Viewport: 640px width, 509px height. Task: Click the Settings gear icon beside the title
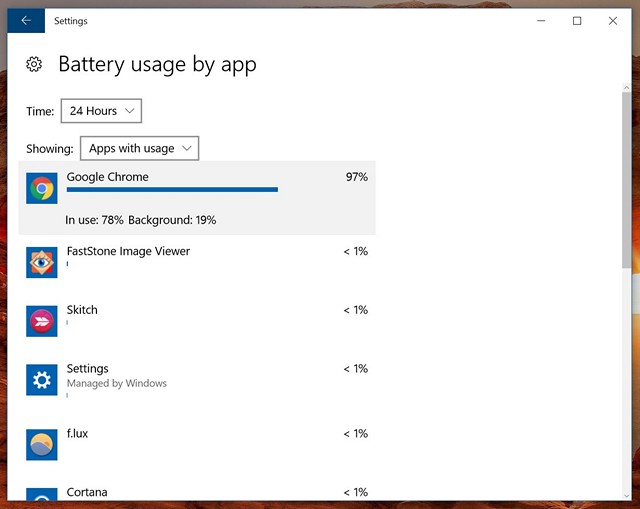[x=34, y=64]
